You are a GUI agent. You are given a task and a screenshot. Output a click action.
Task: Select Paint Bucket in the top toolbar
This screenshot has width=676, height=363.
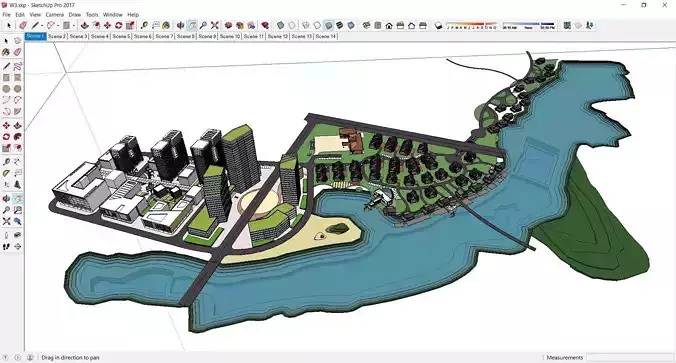coord(166,25)
